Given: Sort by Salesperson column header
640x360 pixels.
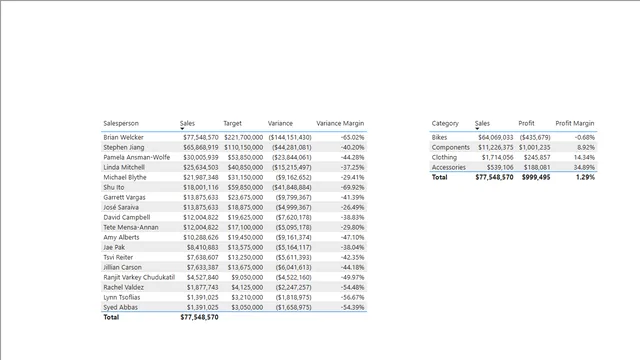Looking at the screenshot, I should click(121, 123).
